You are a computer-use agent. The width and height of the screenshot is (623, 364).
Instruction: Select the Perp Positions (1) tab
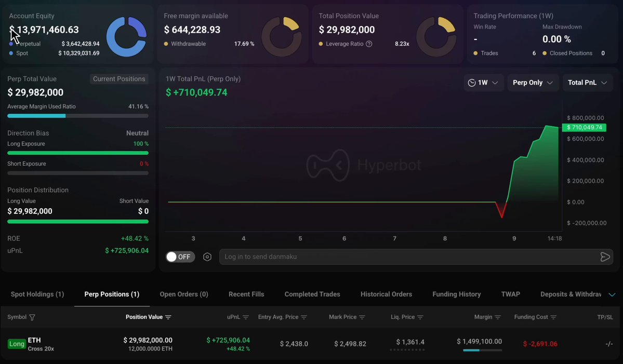point(112,294)
